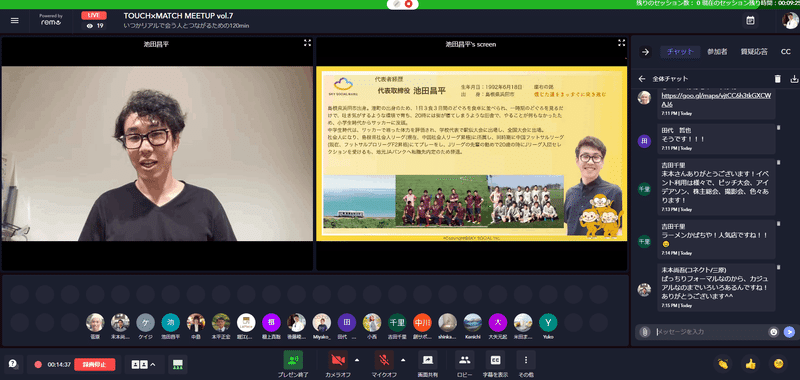Click the LIVE status badge

[94, 15]
